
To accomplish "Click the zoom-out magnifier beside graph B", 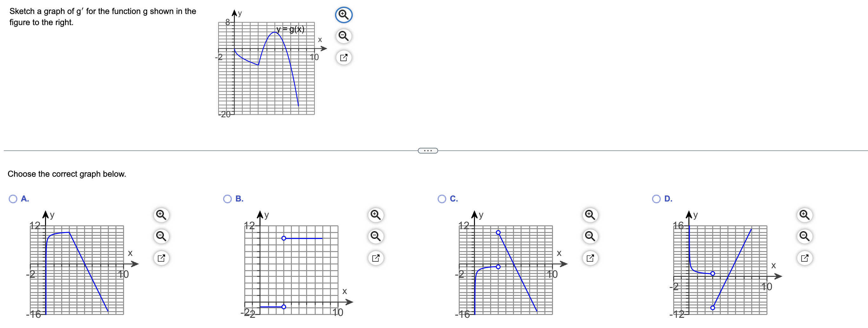I will click(376, 236).
